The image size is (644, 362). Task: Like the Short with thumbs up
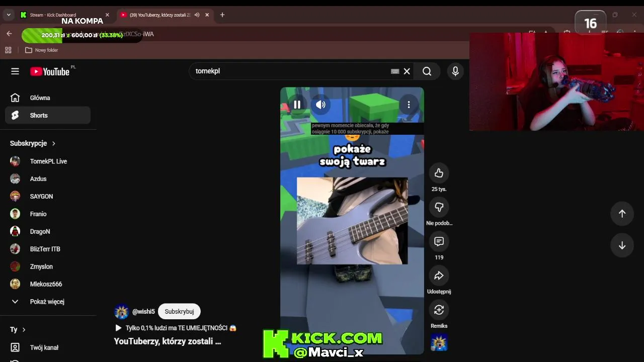click(439, 173)
